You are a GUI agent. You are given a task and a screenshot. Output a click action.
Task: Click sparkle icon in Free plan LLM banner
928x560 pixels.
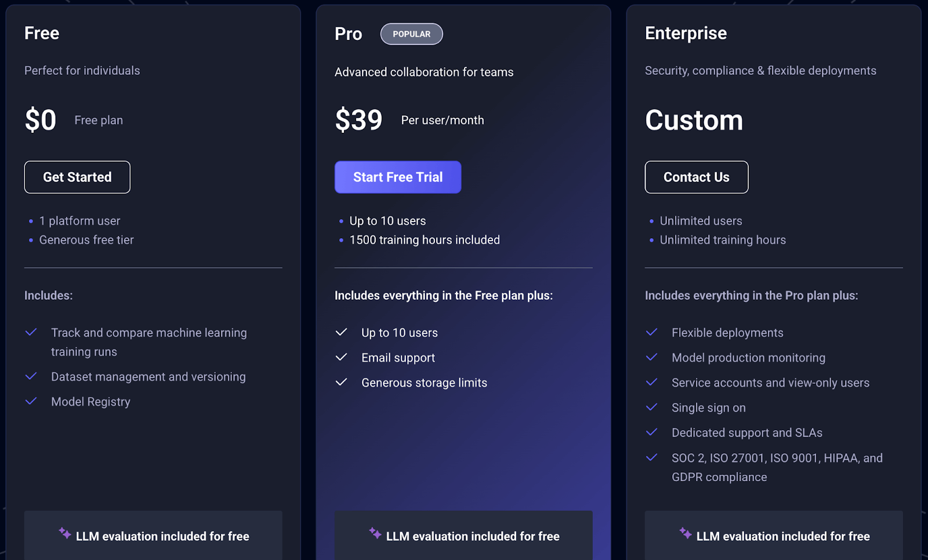[65, 533]
